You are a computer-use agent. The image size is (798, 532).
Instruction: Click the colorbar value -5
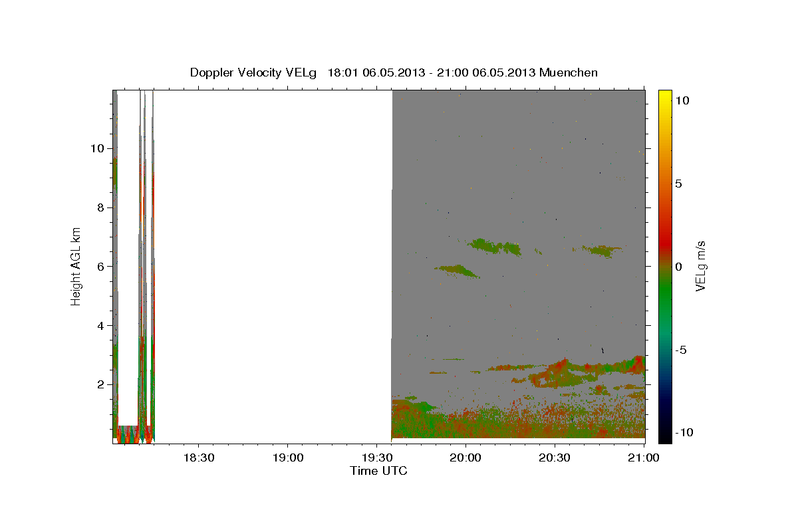(680, 350)
